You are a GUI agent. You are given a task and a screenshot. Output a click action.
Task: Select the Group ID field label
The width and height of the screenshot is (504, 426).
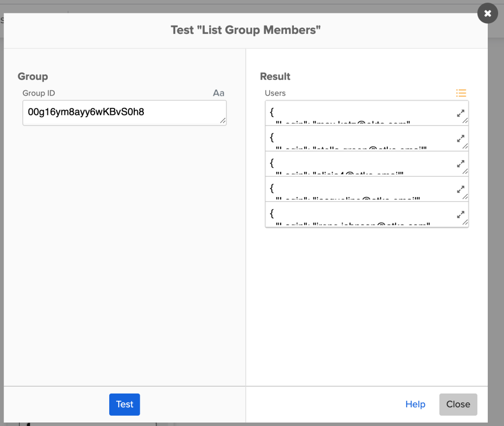38,93
